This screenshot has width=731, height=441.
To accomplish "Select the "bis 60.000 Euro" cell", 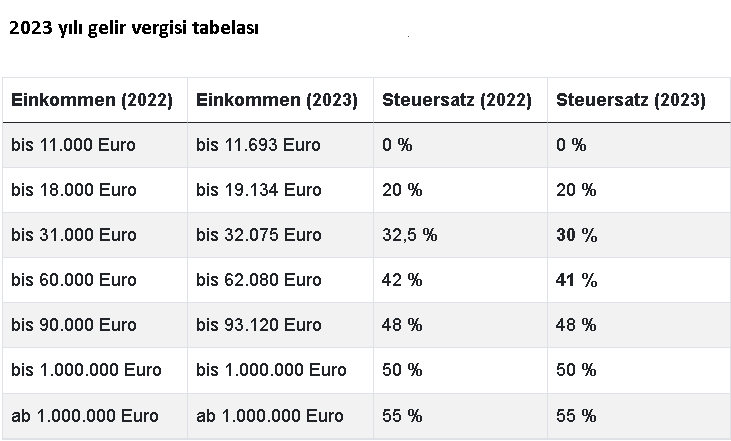I will tap(73, 280).
